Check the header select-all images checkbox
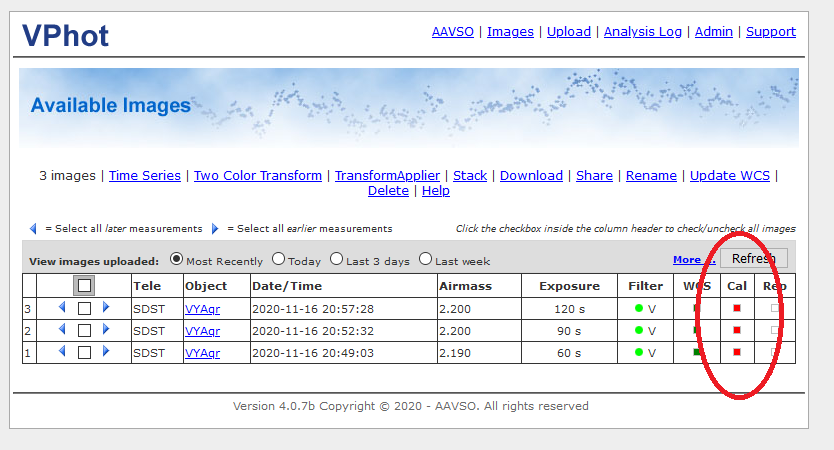This screenshot has height=450, width=834. (x=84, y=286)
